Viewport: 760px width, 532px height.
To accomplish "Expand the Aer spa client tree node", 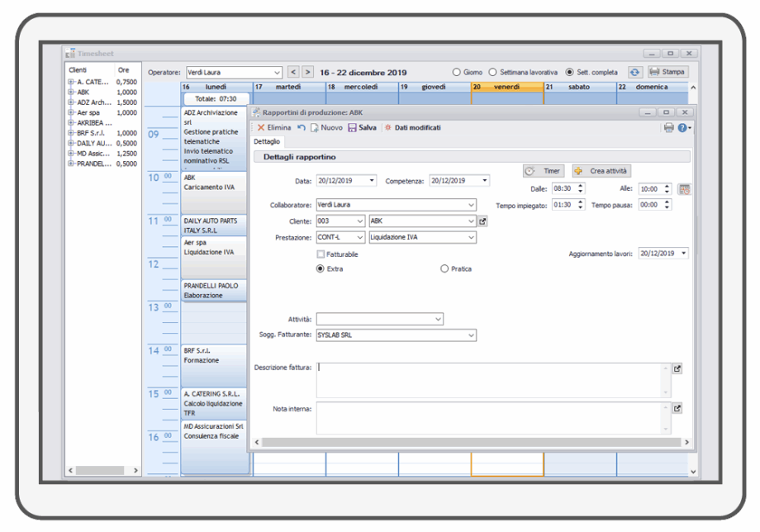I will [71, 112].
